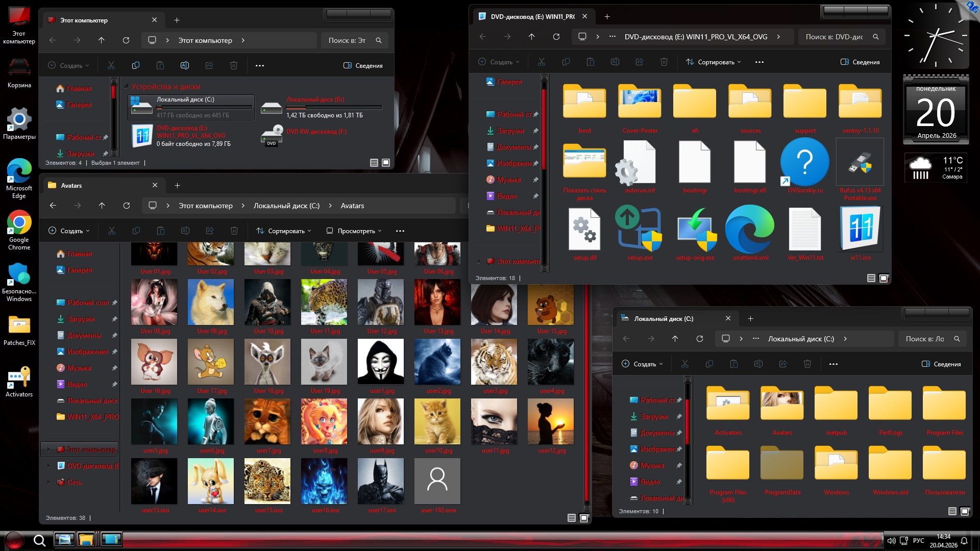Open the w11.ico file

pos(860,229)
